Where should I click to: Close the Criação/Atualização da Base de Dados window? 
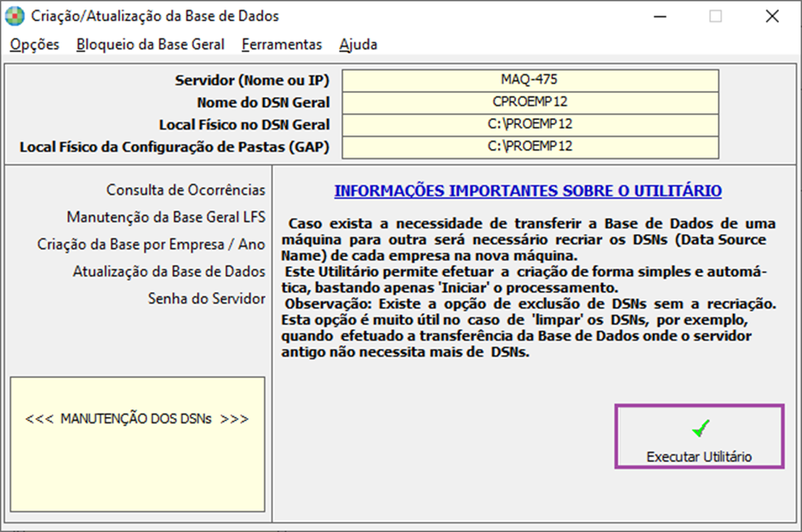[x=772, y=16]
